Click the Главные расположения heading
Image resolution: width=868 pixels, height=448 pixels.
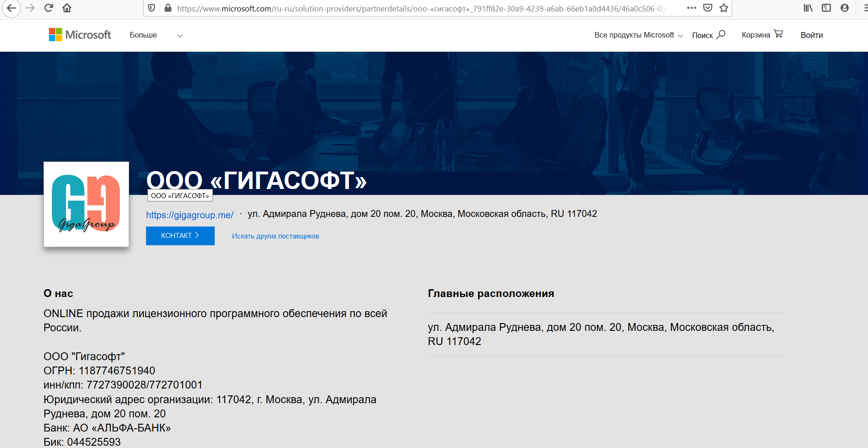tap(491, 294)
